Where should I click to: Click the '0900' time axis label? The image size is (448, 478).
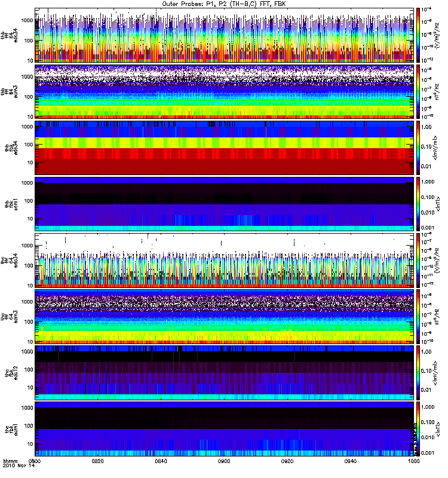coord(224,461)
